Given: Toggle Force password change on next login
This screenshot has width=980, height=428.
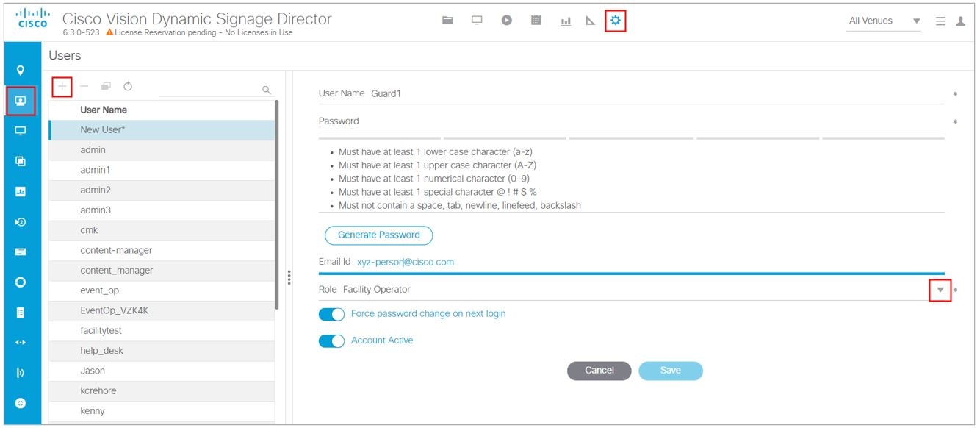Looking at the screenshot, I should pos(332,314).
